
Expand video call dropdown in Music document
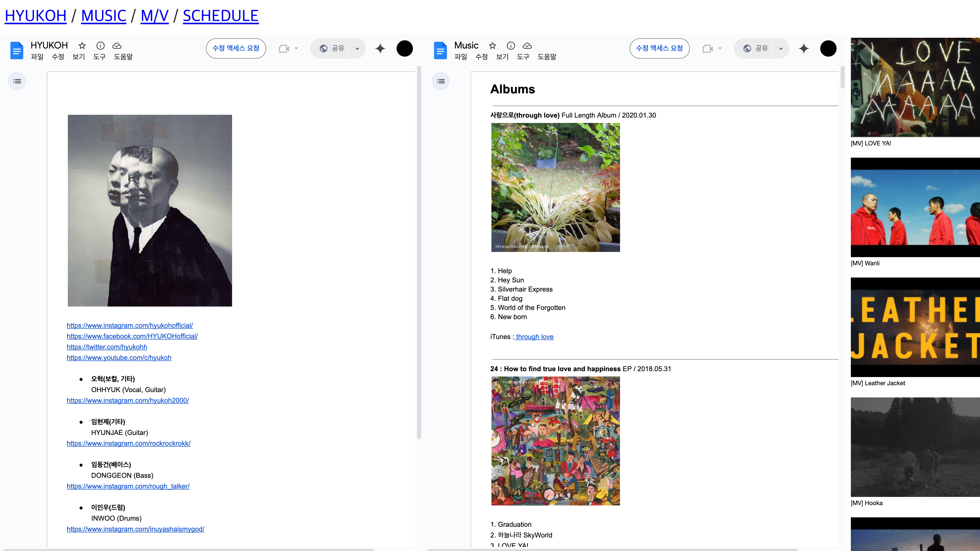[720, 49]
